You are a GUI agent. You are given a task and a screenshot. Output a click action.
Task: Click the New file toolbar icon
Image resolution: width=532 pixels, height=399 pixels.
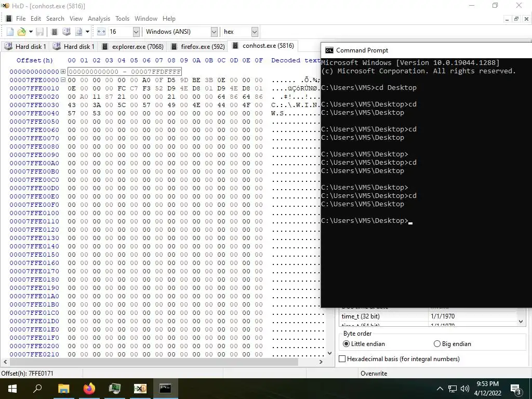(10, 32)
